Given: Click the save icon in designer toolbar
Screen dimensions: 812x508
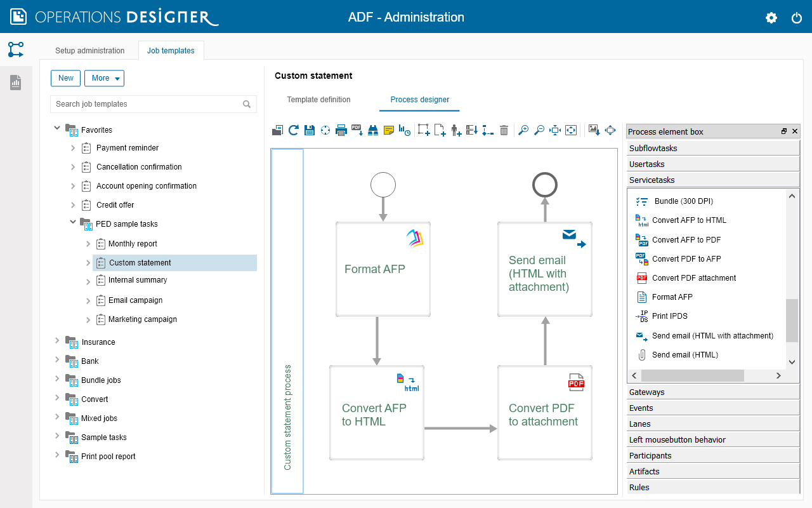Looking at the screenshot, I should coord(310,130).
